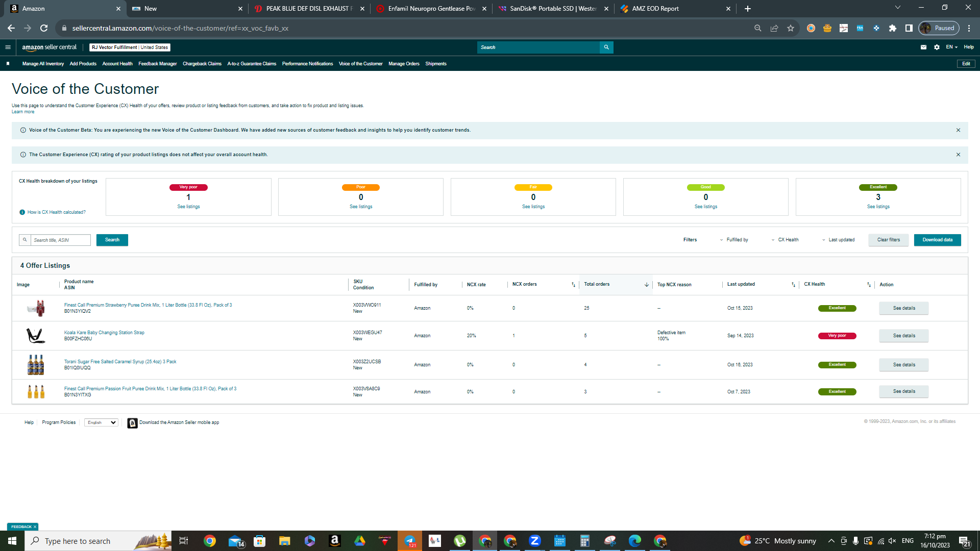Click the browser reload button
The width and height of the screenshot is (980, 551).
pyautogui.click(x=44, y=28)
